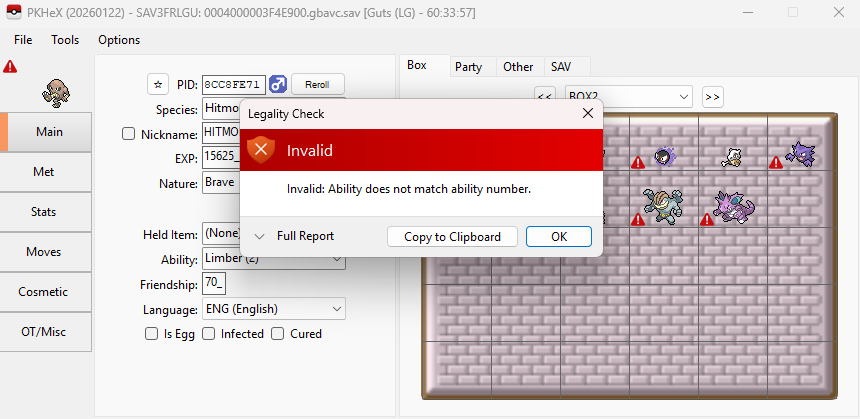
Task: Select the Nidoking sprite in the box
Action: click(735, 205)
